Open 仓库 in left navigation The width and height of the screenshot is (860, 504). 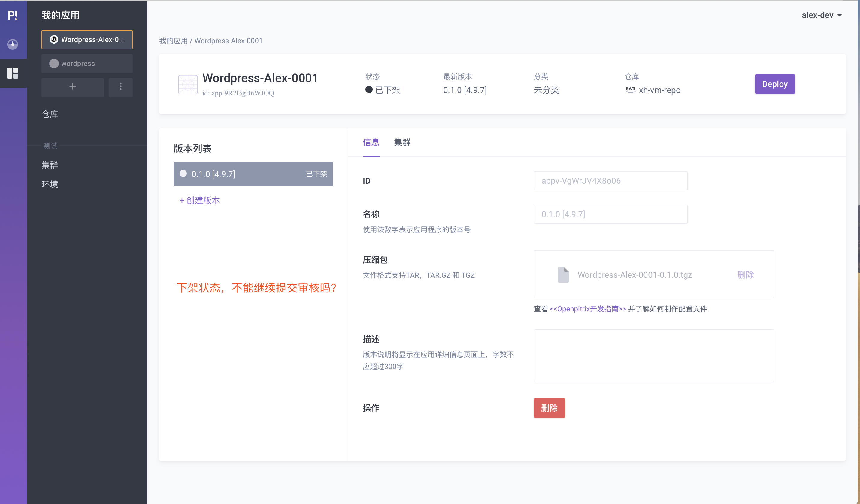[x=50, y=114]
